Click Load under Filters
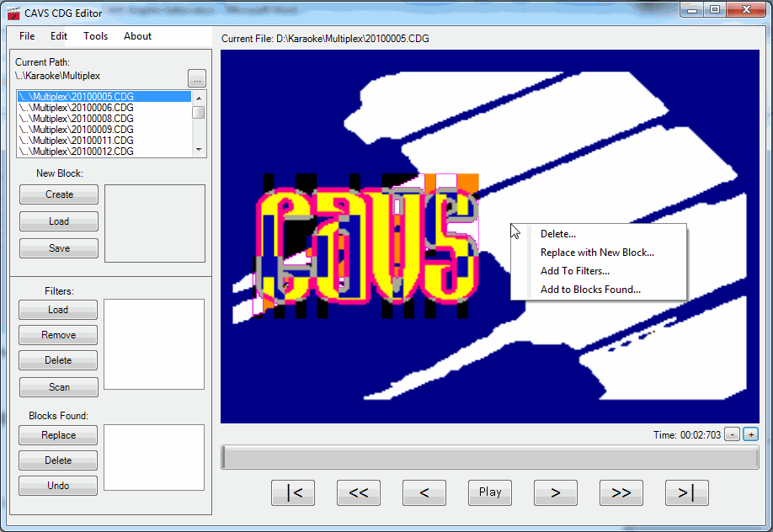This screenshot has height=532, width=773. point(58,310)
